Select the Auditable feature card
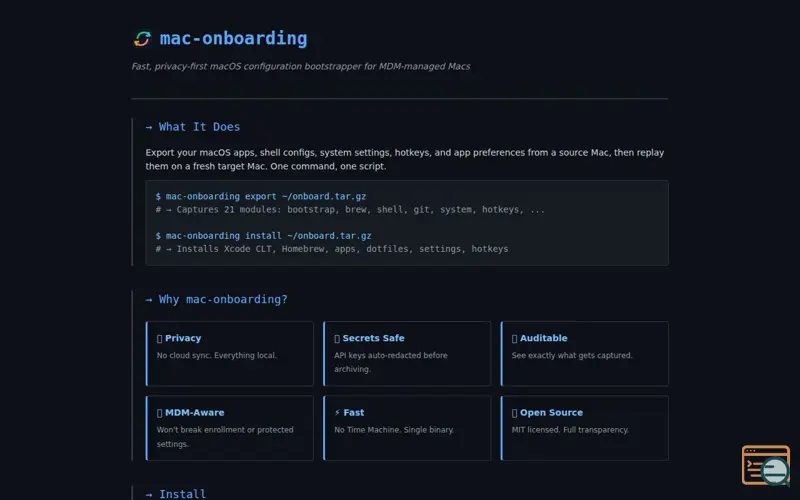 585,354
